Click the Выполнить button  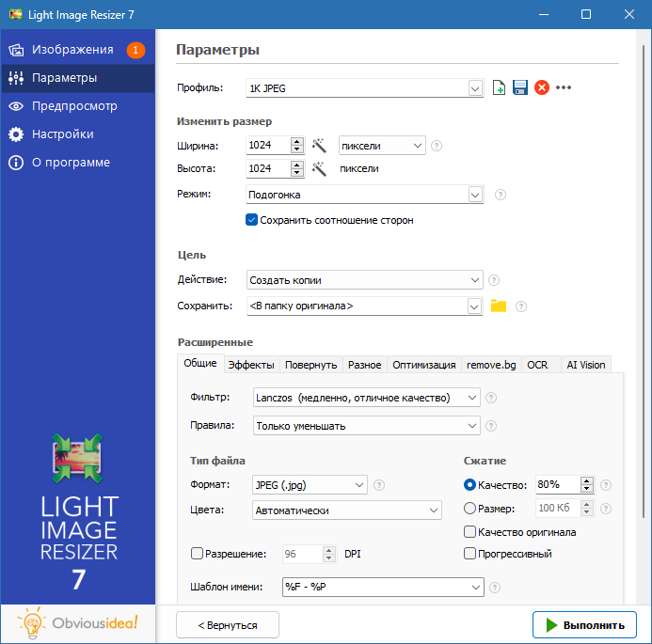[584, 625]
